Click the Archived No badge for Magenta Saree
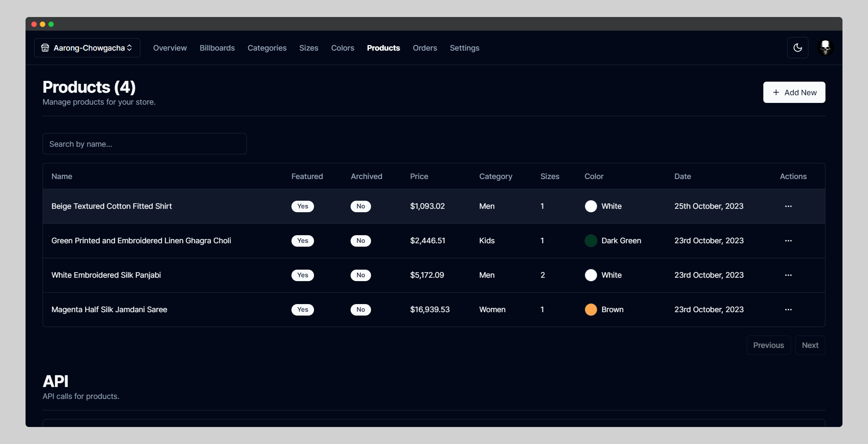 361,310
